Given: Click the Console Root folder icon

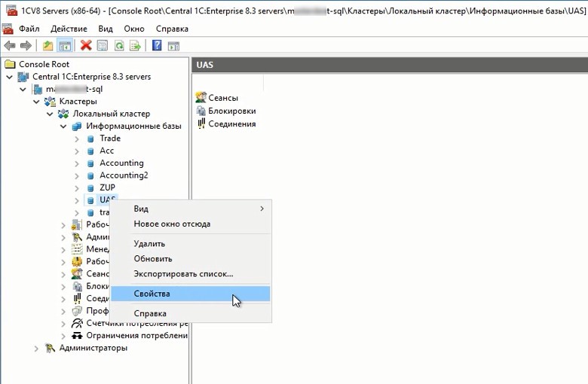Looking at the screenshot, I should pyautogui.click(x=10, y=64).
